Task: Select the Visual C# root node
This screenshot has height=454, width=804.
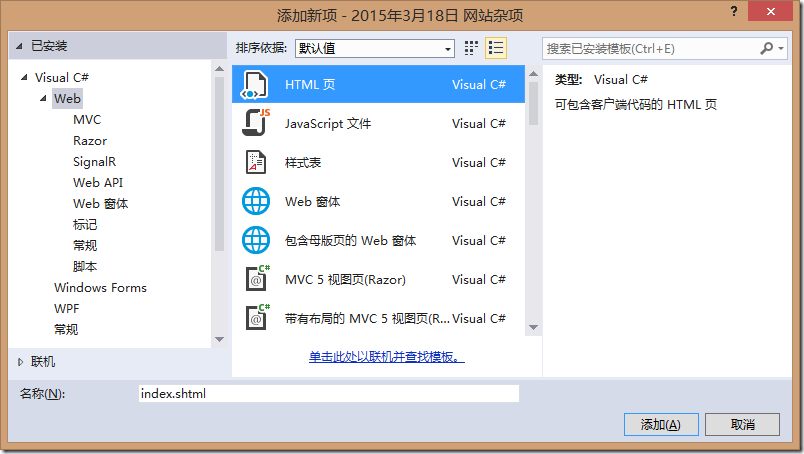Action: 62,77
